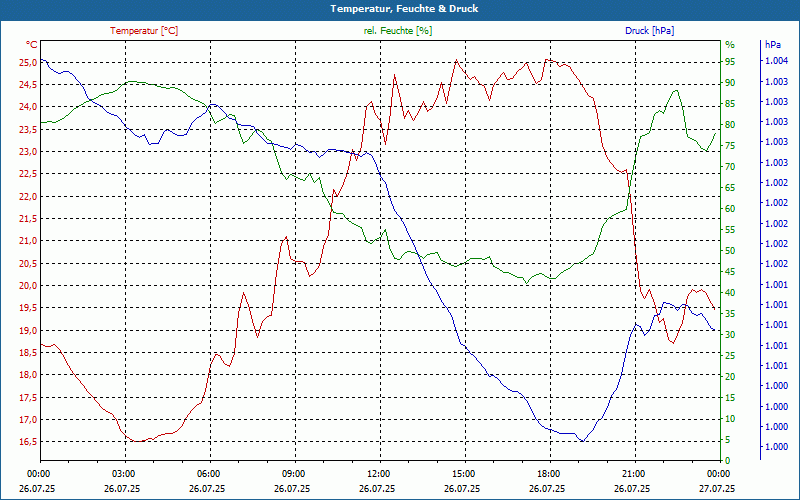Click the green '20' humidity axis value
The width and height of the screenshot is (800, 500).
pyautogui.click(x=730, y=377)
